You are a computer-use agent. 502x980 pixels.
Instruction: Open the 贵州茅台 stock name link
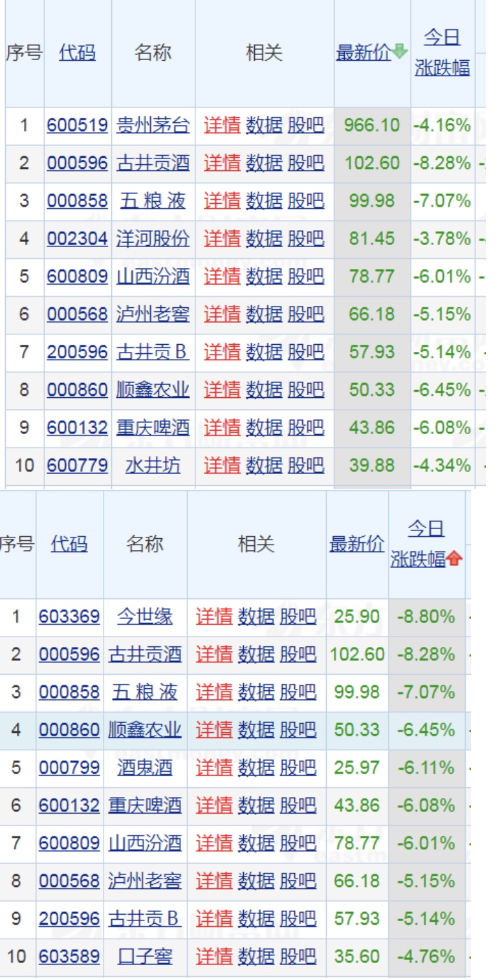point(153,125)
